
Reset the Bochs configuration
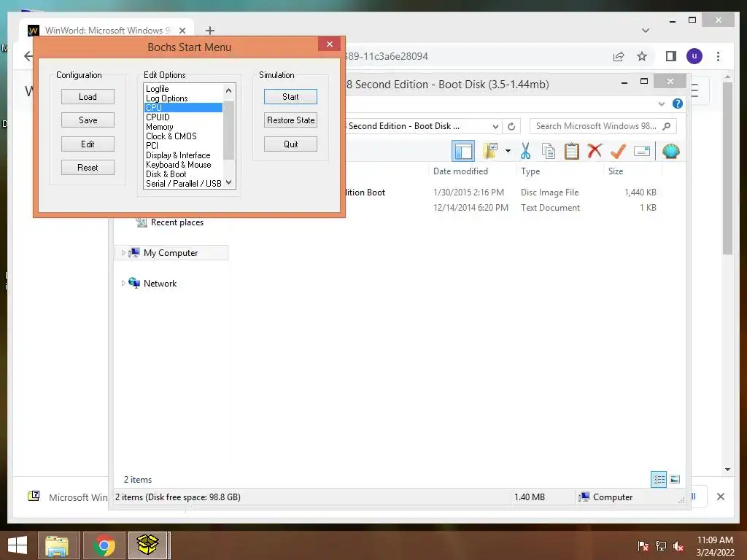point(88,167)
